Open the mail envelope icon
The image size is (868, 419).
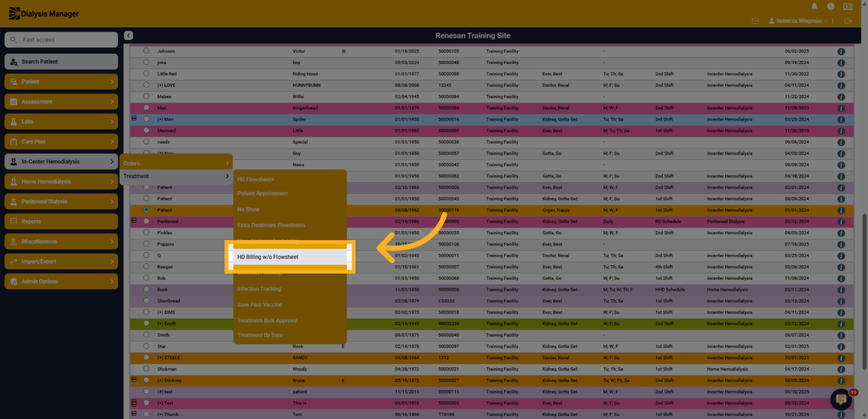coord(755,21)
